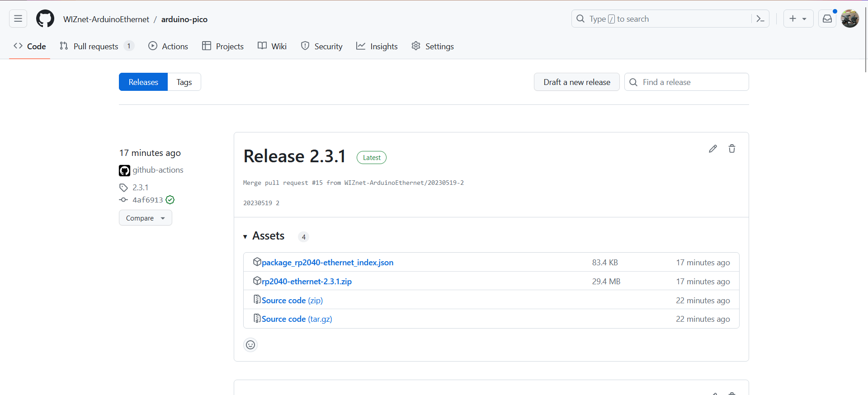This screenshot has width=868, height=395.
Task: Delete Release 2.3.1 with trash icon
Action: (x=732, y=149)
